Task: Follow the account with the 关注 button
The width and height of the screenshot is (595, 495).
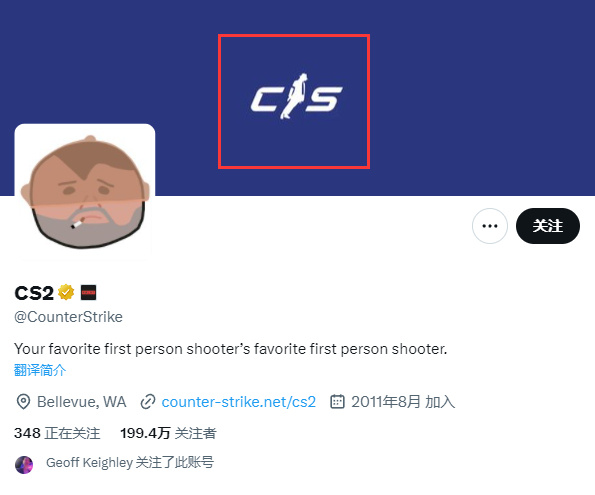Action: [x=548, y=226]
